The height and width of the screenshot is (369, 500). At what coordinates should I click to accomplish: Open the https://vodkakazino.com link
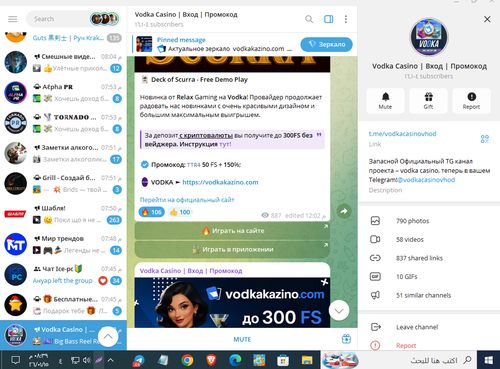(220, 182)
